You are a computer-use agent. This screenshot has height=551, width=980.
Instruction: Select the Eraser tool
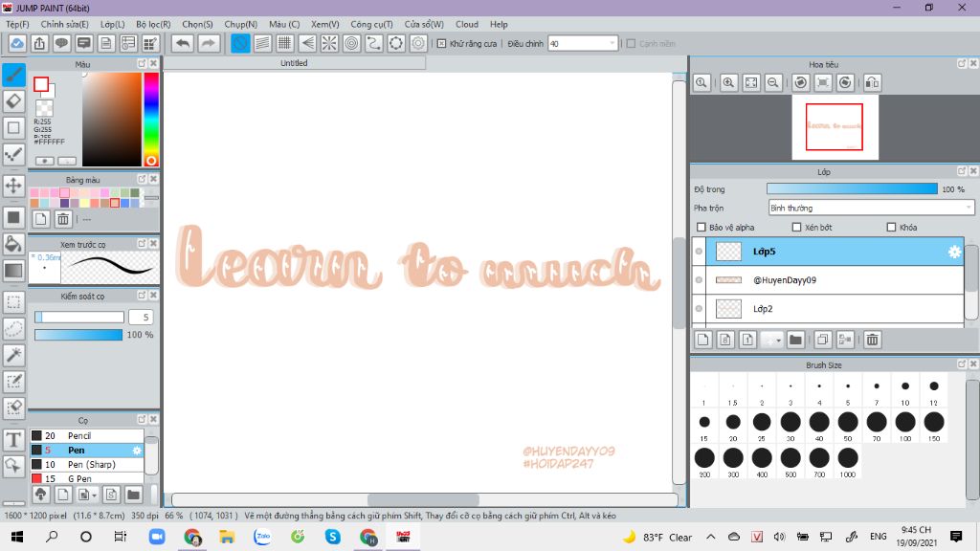pyautogui.click(x=13, y=101)
